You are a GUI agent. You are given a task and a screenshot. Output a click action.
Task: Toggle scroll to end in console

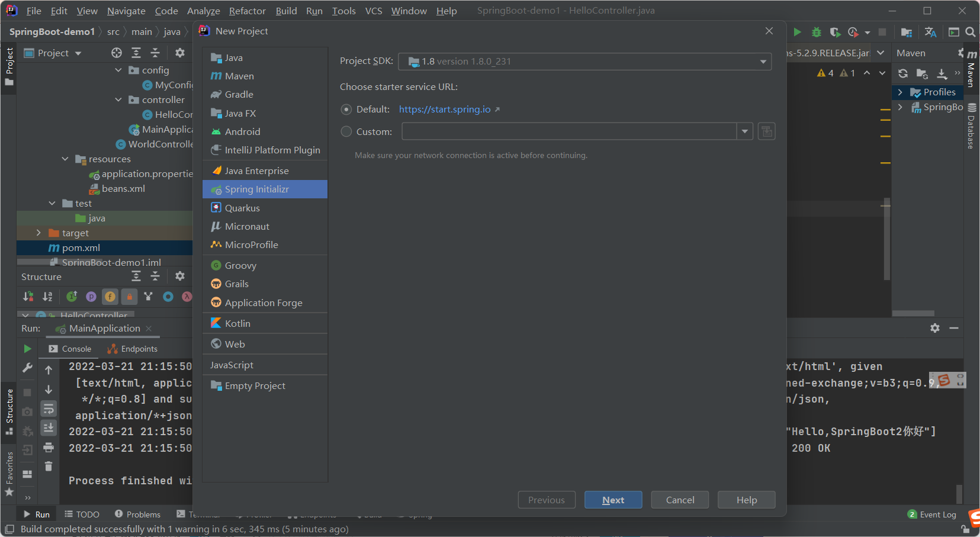click(x=49, y=427)
